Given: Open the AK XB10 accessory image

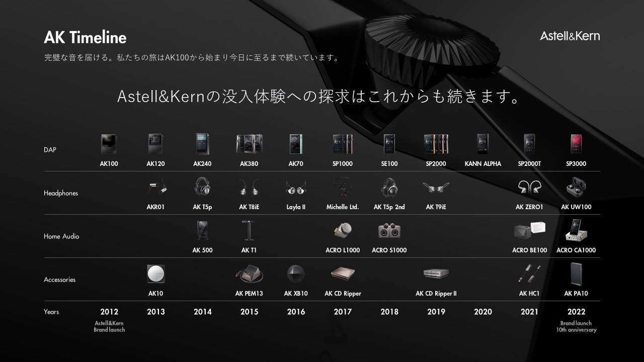Looking at the screenshot, I should coord(296,274).
